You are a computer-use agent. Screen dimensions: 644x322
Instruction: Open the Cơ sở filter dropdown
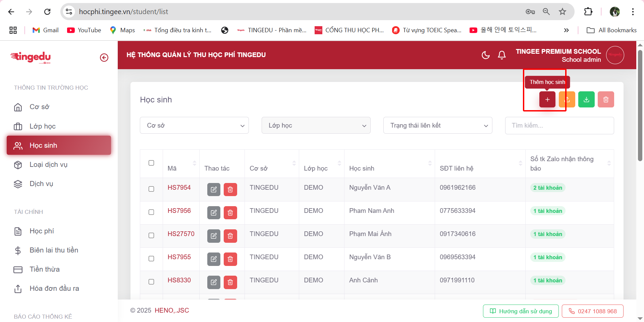point(194,126)
